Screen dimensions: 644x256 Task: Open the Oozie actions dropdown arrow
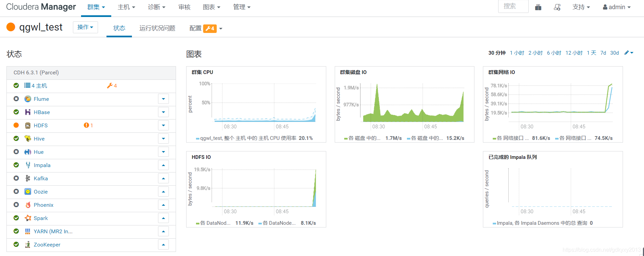pyautogui.click(x=163, y=191)
